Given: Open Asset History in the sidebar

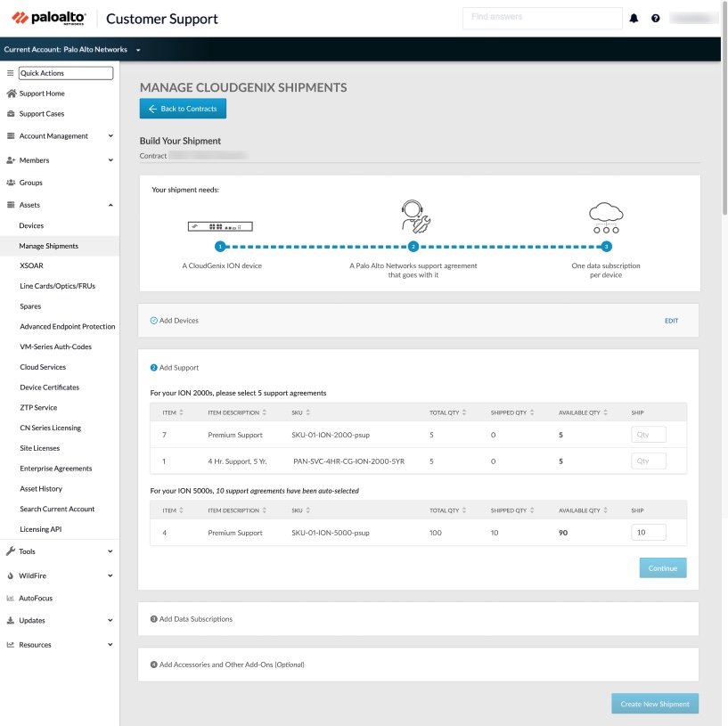Looking at the screenshot, I should coord(41,489).
